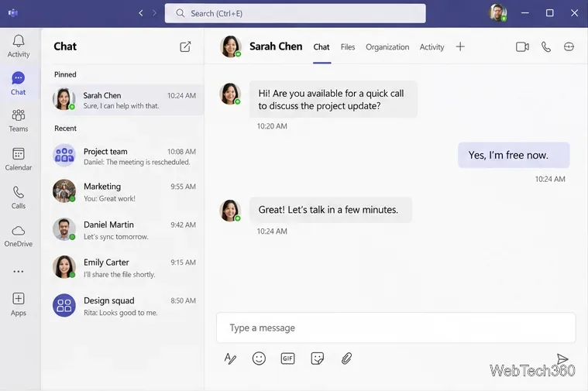Start a video call with Sarah Chen
This screenshot has height=391, width=588.
[522, 47]
